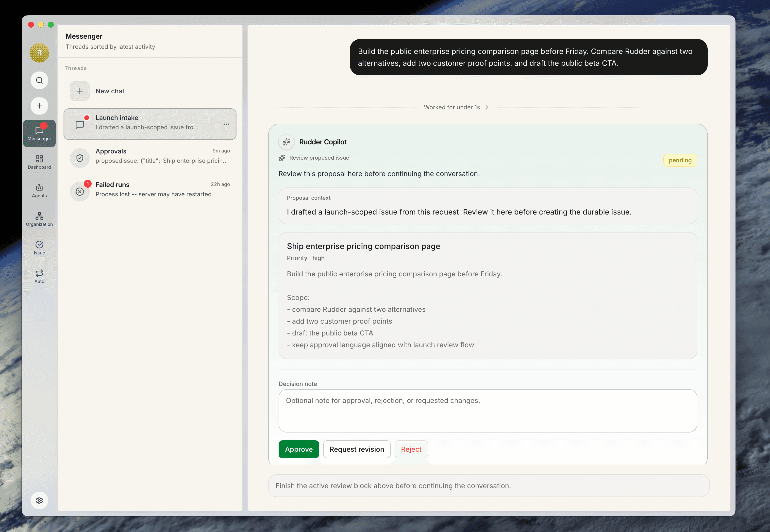Click the red unread dot on Launch intake
770x532 pixels.
click(87, 118)
